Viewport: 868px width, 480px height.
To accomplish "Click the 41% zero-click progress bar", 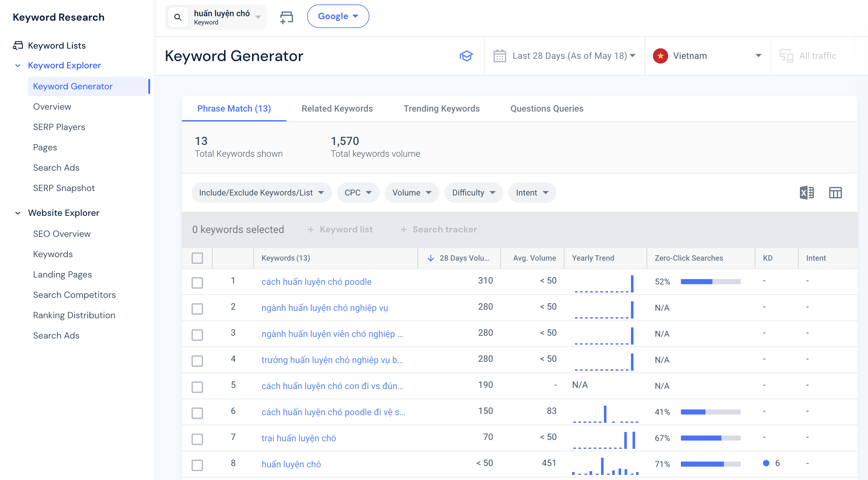I will 710,412.
